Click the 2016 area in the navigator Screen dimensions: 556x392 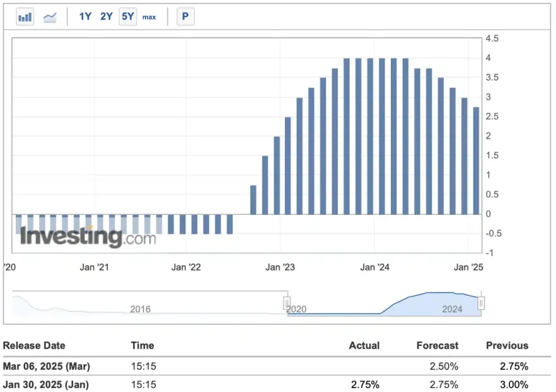[140, 309]
